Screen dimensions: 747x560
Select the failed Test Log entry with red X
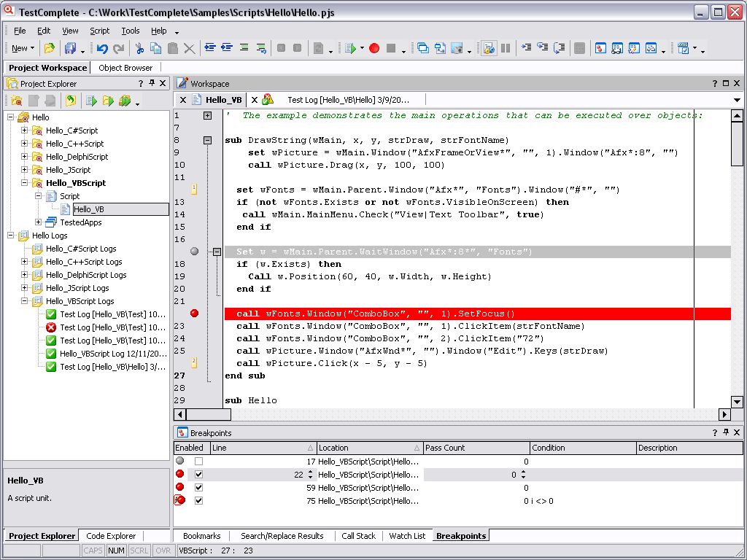point(106,327)
